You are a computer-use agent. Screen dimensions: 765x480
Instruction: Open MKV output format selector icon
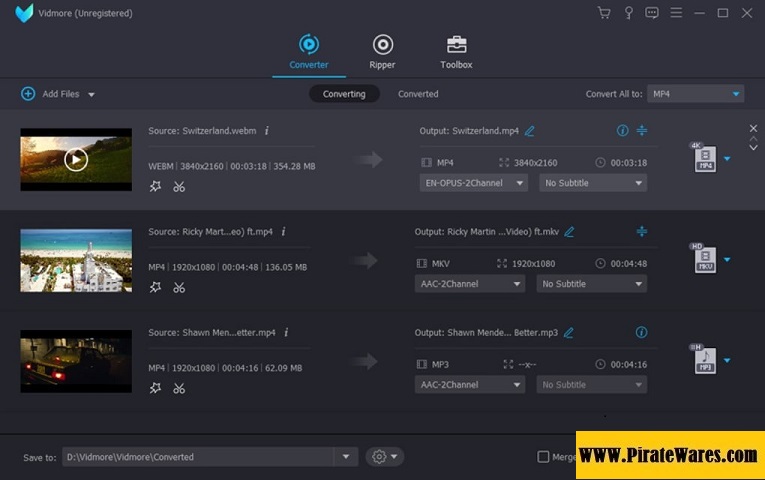coord(704,260)
